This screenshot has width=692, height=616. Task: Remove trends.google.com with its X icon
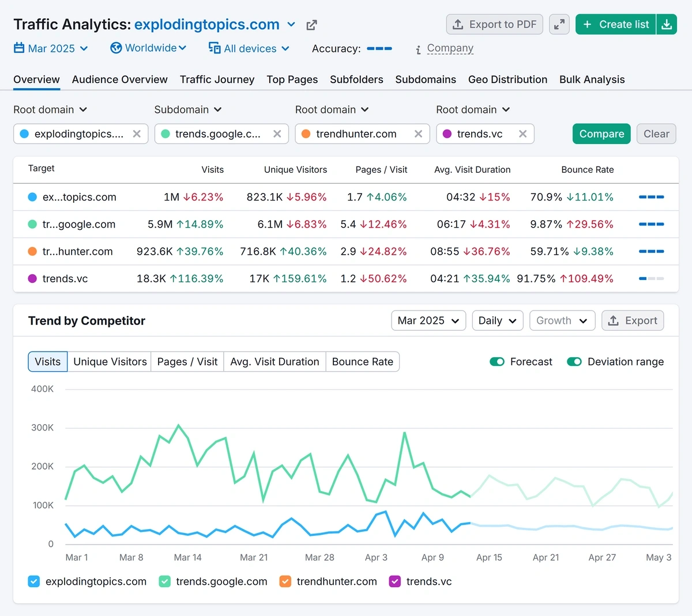[x=277, y=134]
